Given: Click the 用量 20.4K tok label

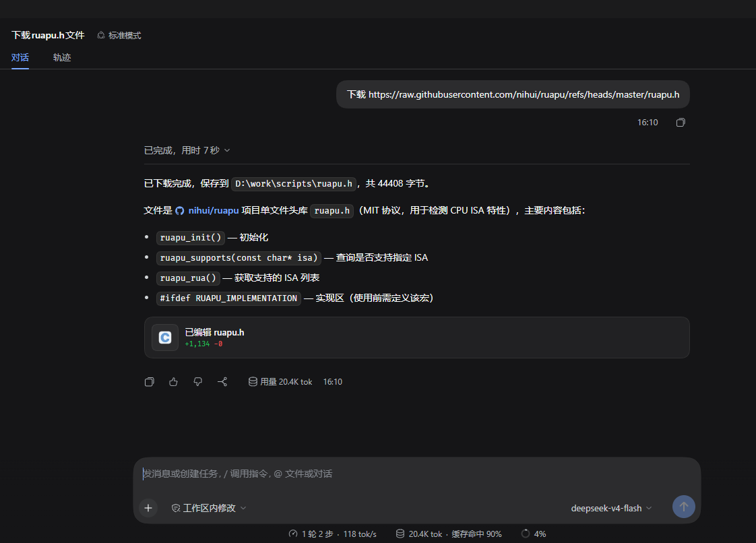Looking at the screenshot, I should tap(286, 382).
